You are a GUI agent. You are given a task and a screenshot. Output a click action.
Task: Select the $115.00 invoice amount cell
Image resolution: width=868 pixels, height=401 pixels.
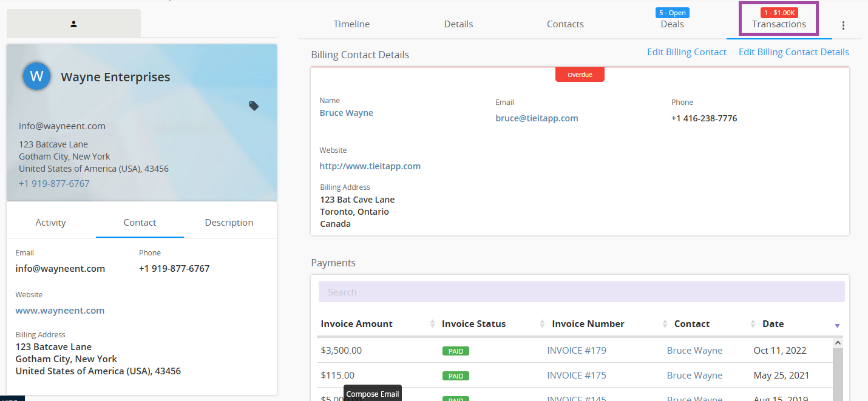337,376
